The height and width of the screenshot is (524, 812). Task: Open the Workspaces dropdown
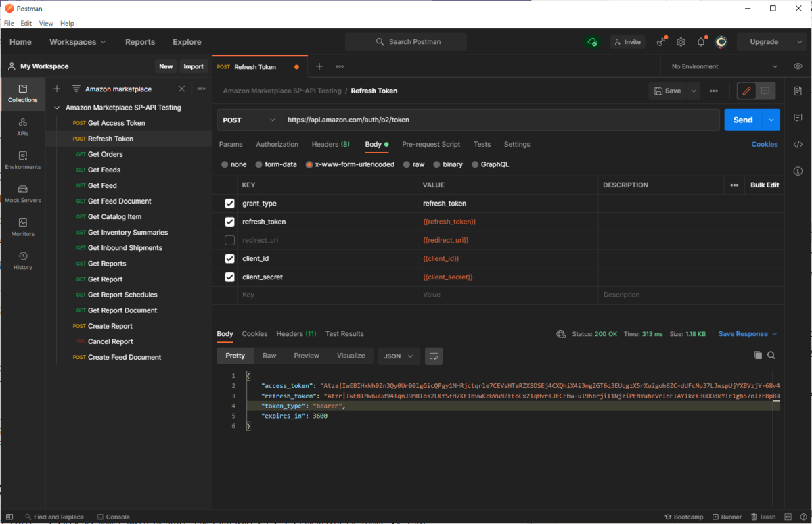[77, 42]
